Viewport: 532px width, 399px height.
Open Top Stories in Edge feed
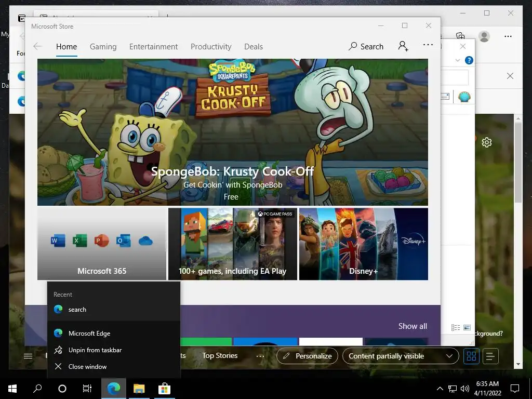coord(220,355)
